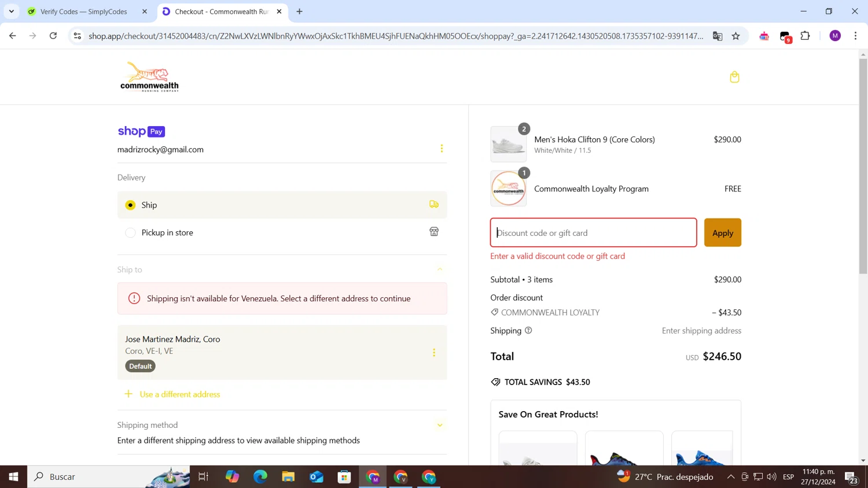Click the Shipping info question mark icon
This screenshot has width=868, height=488.
click(528, 331)
